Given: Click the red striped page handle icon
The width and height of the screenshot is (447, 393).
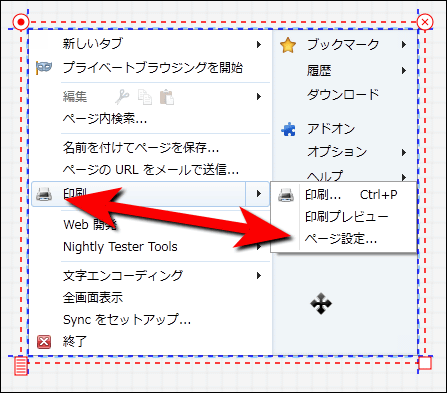Looking at the screenshot, I should 21,366.
